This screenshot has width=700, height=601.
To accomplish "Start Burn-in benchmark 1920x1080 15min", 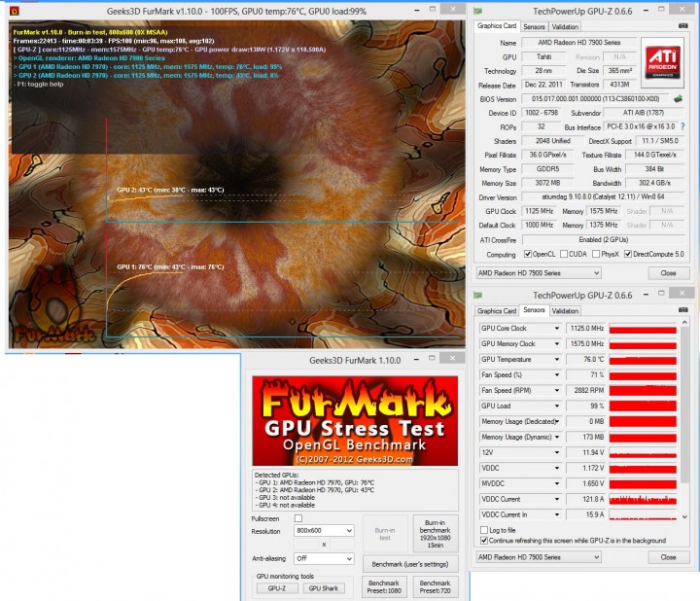I will (435, 534).
